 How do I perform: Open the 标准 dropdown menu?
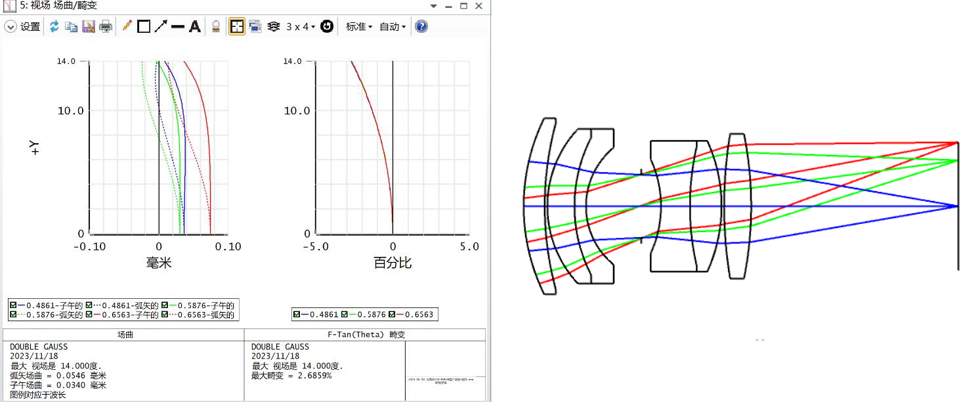[x=359, y=27]
